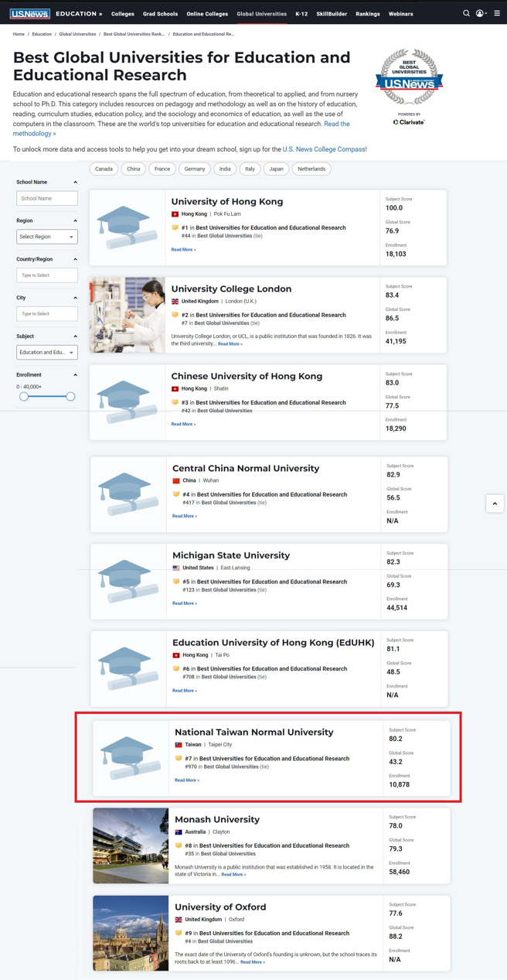Image resolution: width=507 pixels, height=980 pixels.
Task: Click the scroll-to-top arrow button
Action: [x=495, y=504]
